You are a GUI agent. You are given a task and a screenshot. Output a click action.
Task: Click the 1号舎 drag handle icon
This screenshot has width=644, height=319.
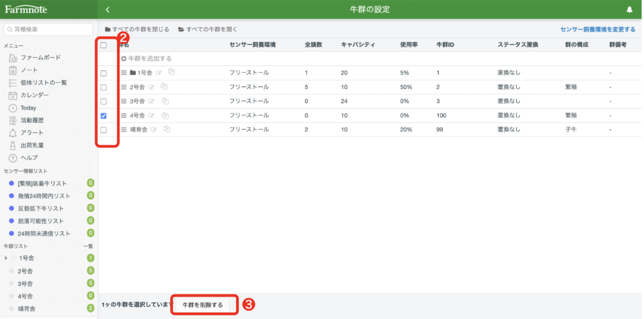[124, 73]
